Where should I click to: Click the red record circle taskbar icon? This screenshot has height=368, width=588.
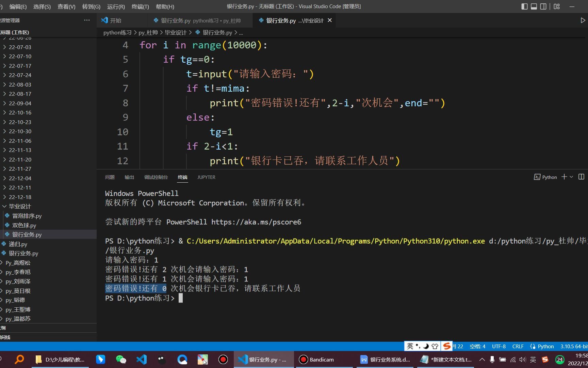coord(223,359)
